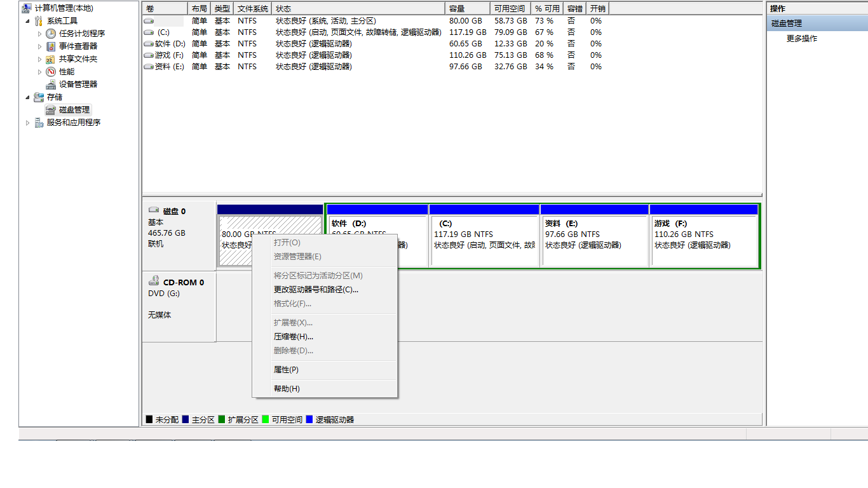This screenshot has width=868, height=488.
Task: Click the 服务和应用程序 icon
Action: 39,123
